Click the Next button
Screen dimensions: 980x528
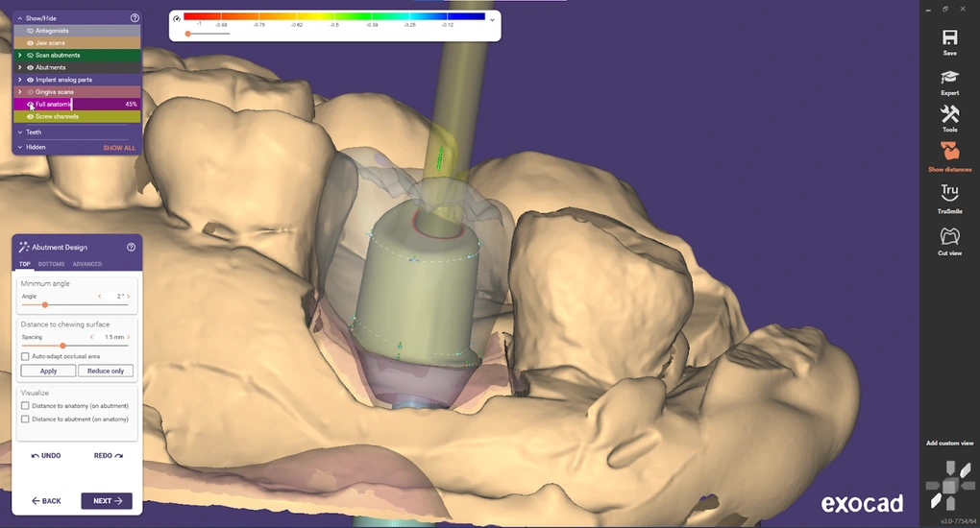[x=106, y=501]
